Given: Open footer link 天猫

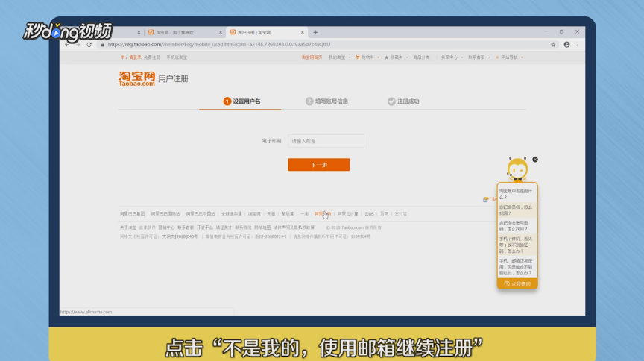Looking at the screenshot, I should (271, 214).
